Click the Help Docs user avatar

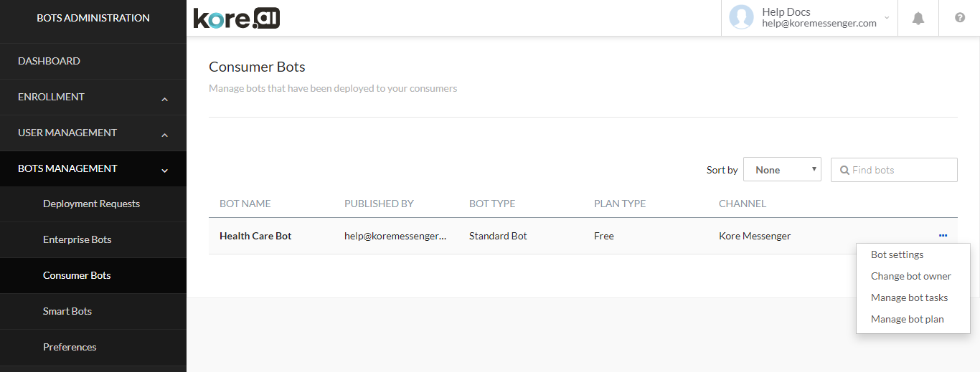coord(741,17)
